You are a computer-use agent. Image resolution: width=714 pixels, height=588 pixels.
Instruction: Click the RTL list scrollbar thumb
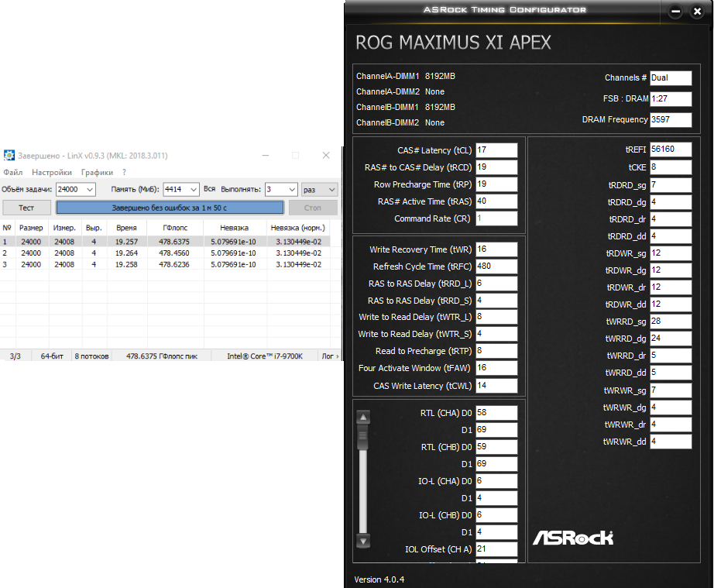pos(363,438)
